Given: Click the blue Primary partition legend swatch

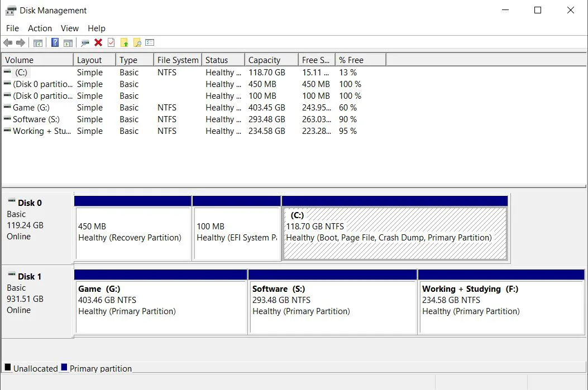Looking at the screenshot, I should 64,367.
